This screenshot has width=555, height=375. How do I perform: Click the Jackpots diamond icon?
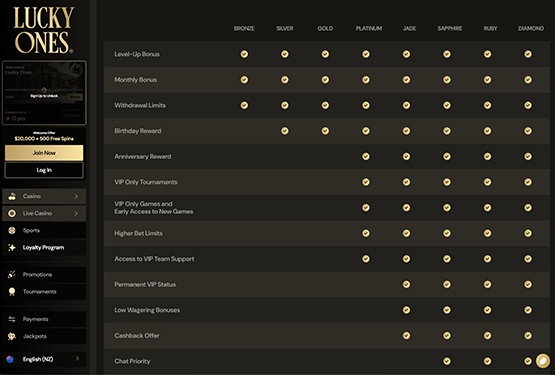pyautogui.click(x=12, y=336)
